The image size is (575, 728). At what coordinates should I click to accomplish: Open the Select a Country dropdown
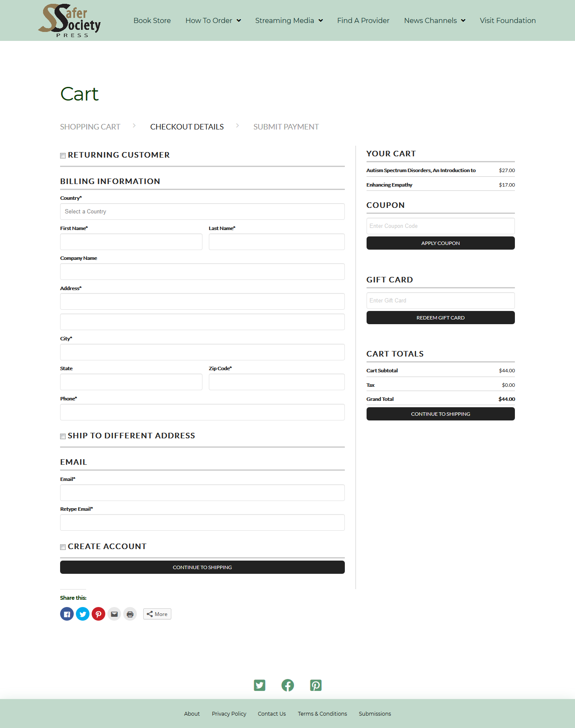click(x=202, y=211)
